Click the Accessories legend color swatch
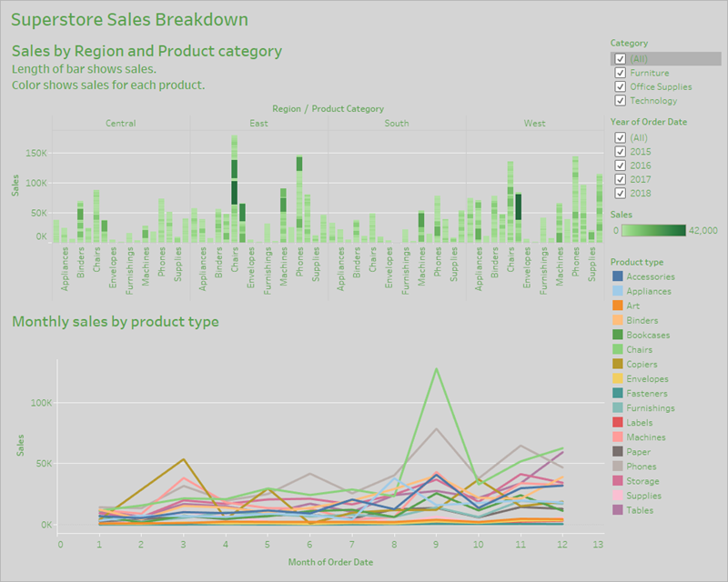 tap(618, 276)
